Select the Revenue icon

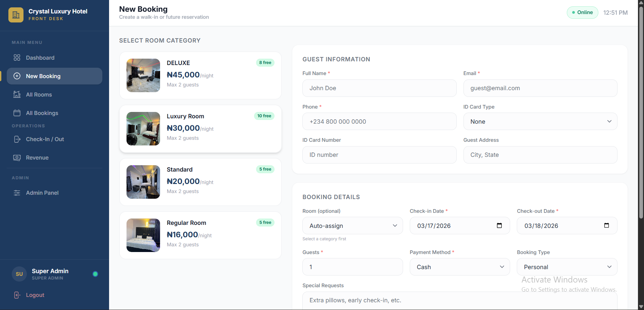point(17,158)
